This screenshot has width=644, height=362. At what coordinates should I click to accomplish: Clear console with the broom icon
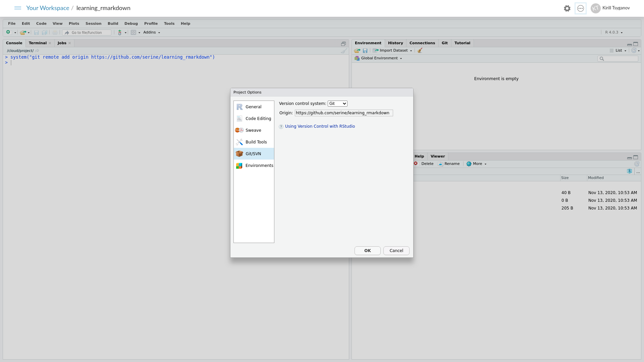pos(344,51)
